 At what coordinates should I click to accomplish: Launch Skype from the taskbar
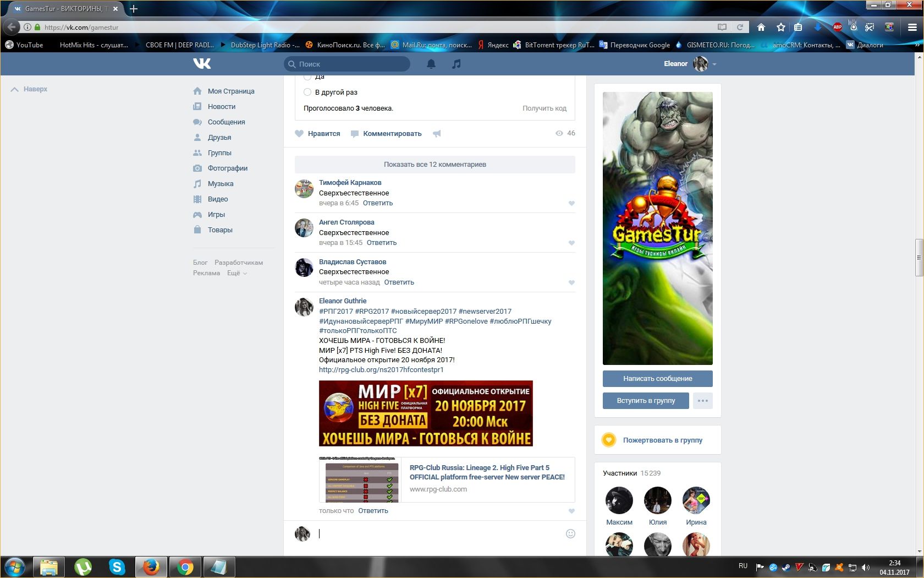(117, 566)
